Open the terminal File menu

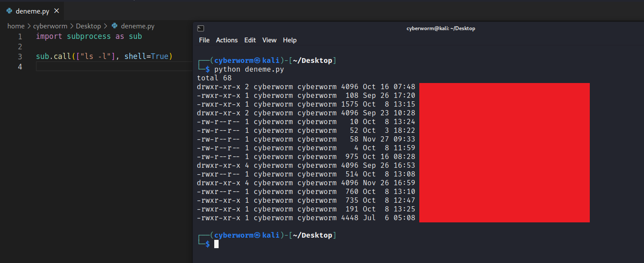click(x=204, y=40)
